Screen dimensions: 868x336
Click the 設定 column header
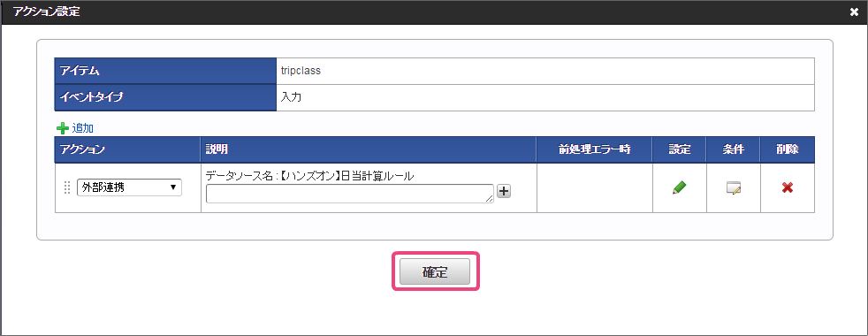[679, 149]
